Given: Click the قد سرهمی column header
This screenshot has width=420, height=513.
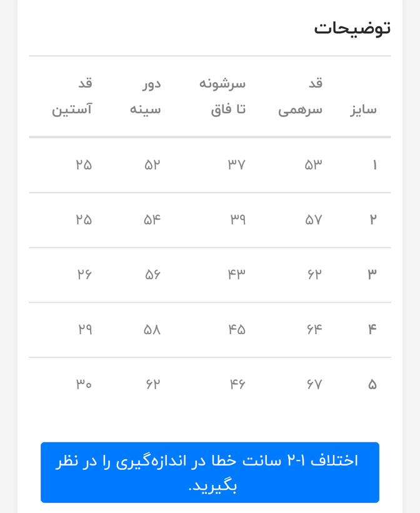Looking at the screenshot, I should click(301, 96).
